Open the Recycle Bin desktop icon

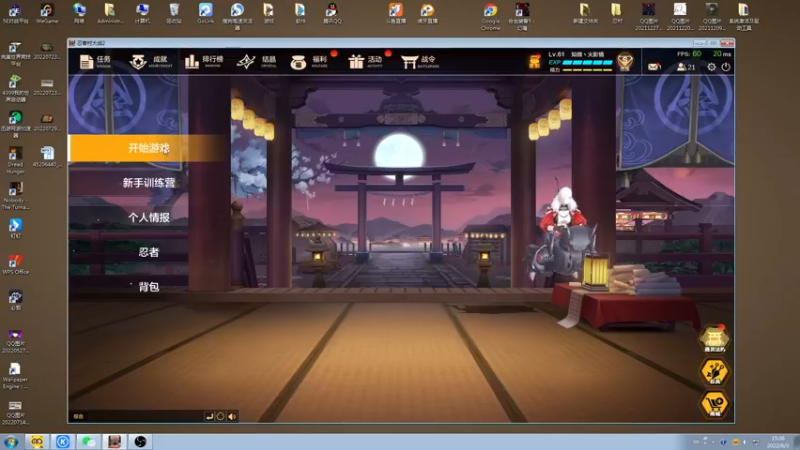coord(174,14)
